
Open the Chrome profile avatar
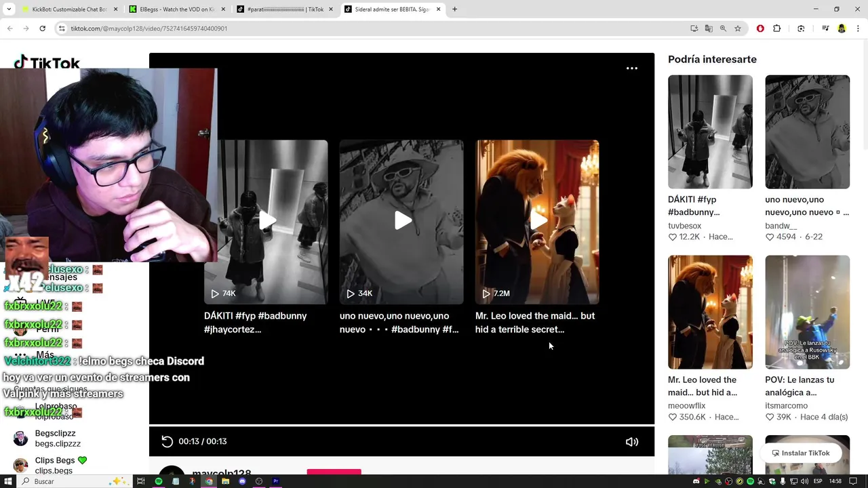pyautogui.click(x=842, y=28)
